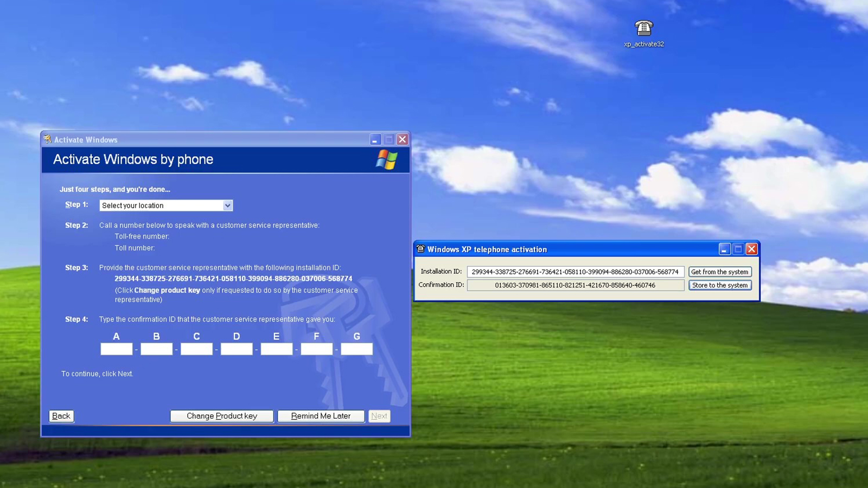This screenshot has height=488, width=868.
Task: Focus confirmation ID field D
Action: click(237, 349)
